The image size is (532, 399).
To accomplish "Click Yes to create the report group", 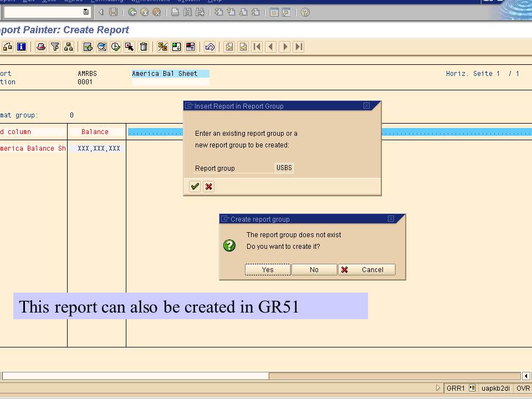I will [268, 269].
